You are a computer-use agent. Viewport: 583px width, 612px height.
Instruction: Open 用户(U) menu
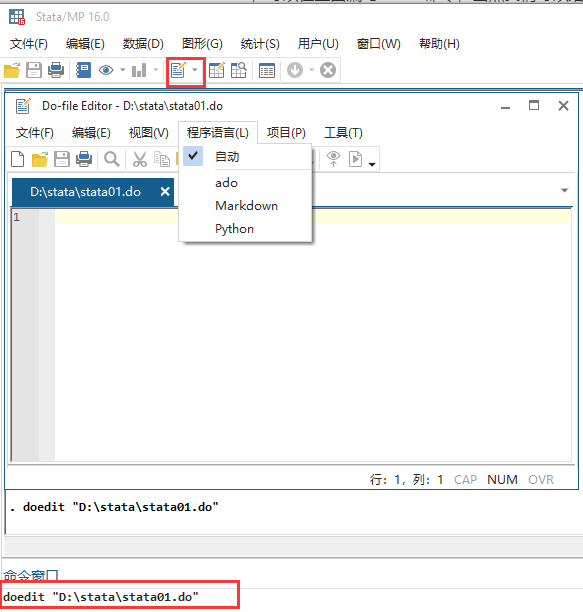(318, 44)
